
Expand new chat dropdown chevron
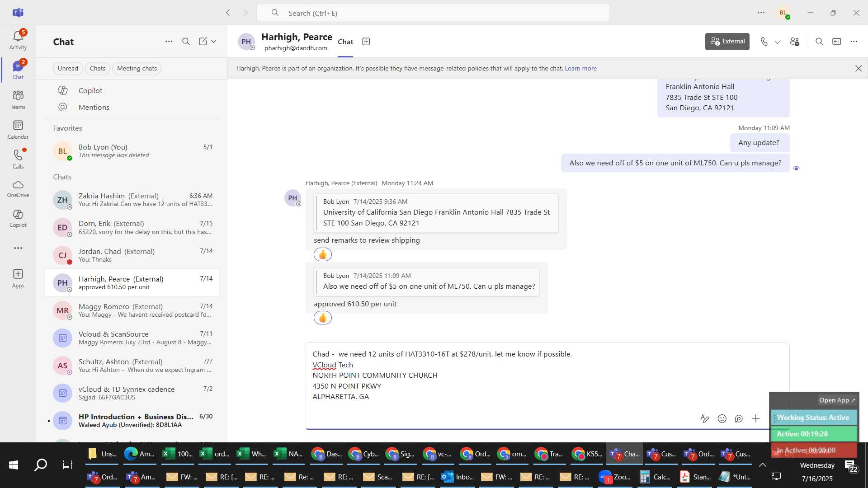tap(214, 42)
